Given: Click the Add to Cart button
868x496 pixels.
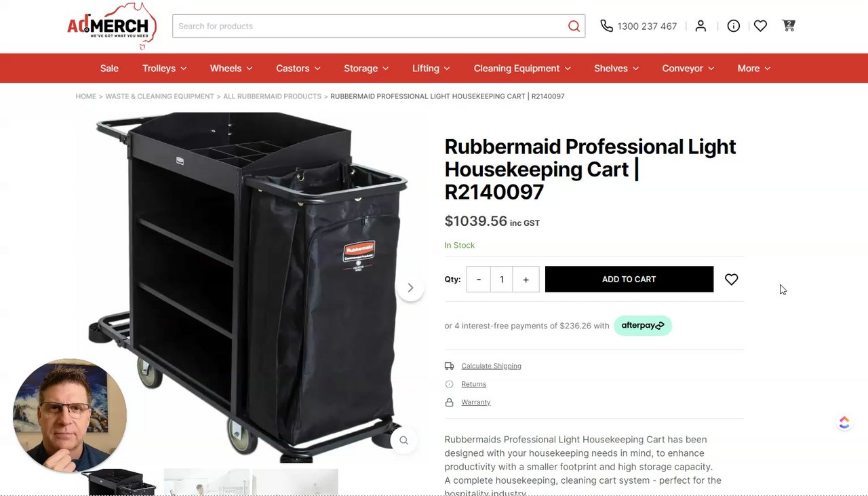Looking at the screenshot, I should [x=629, y=279].
